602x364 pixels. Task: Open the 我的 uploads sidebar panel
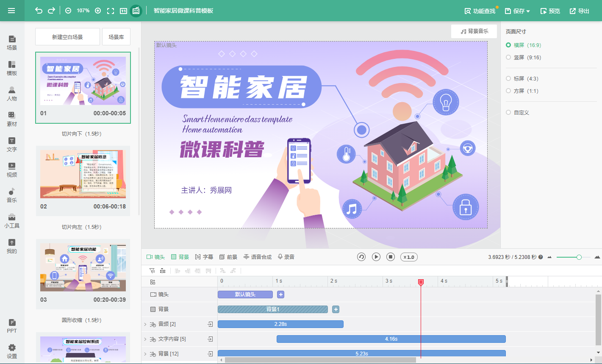coord(12,246)
